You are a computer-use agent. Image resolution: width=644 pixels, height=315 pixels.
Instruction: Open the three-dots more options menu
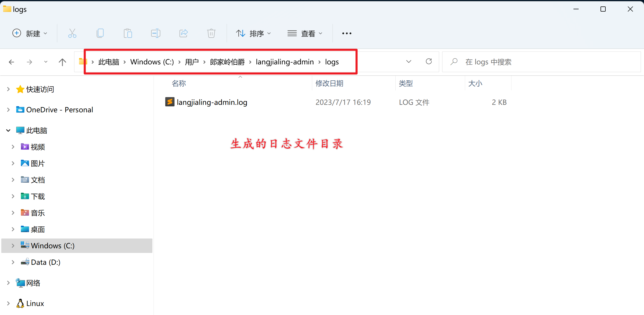[347, 33]
